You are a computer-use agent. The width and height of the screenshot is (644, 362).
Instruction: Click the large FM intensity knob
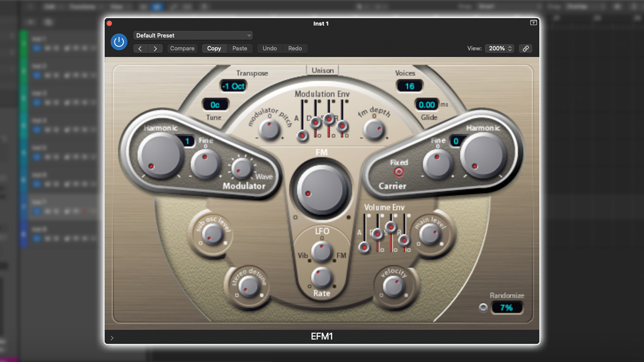pyautogui.click(x=321, y=191)
